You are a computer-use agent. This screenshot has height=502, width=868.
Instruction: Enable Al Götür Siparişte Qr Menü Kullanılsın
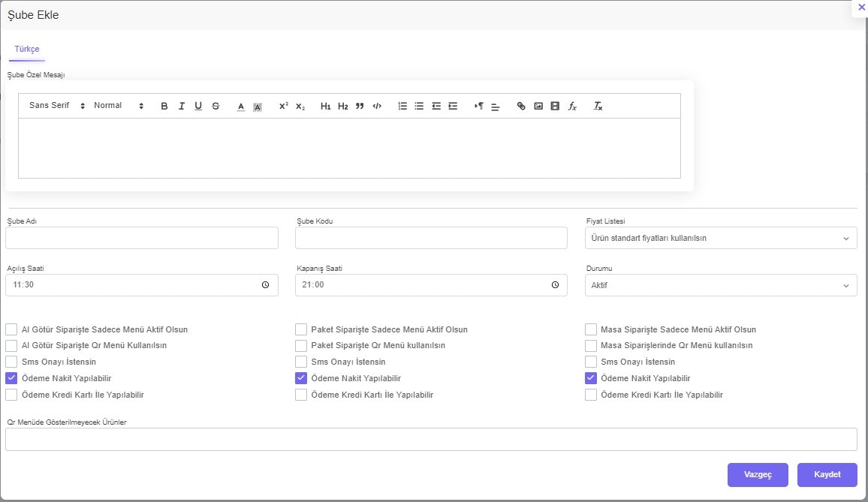click(x=11, y=346)
